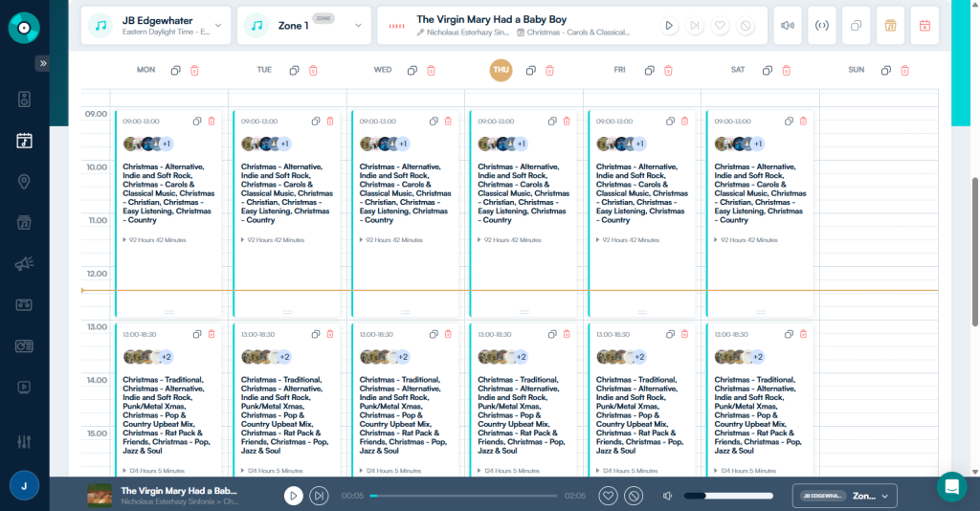Select the MON day header
980x511 pixels.
click(145, 70)
